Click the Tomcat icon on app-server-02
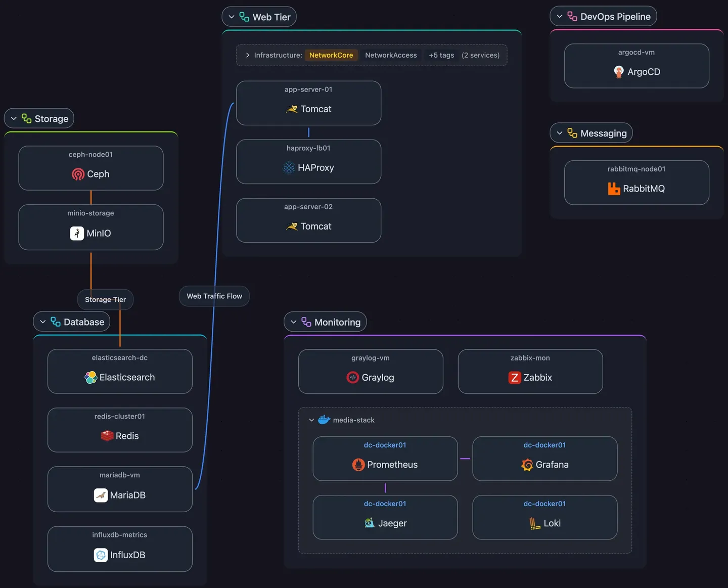 coord(292,227)
